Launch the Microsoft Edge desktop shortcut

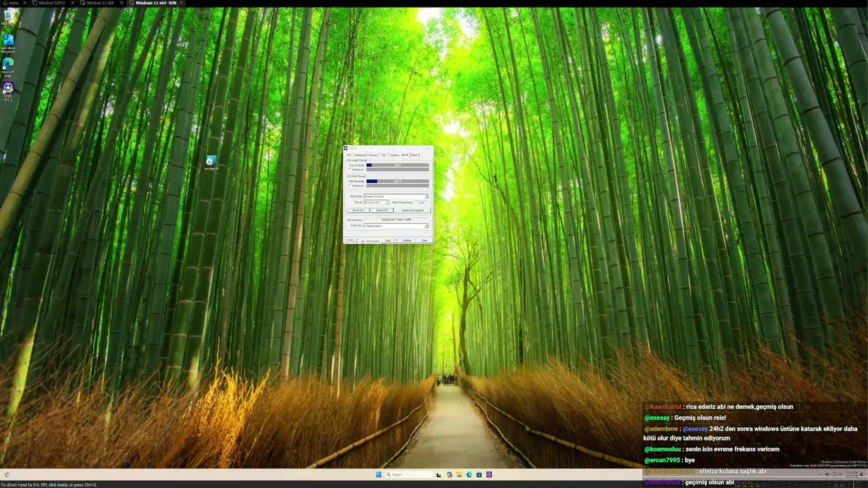point(8,66)
